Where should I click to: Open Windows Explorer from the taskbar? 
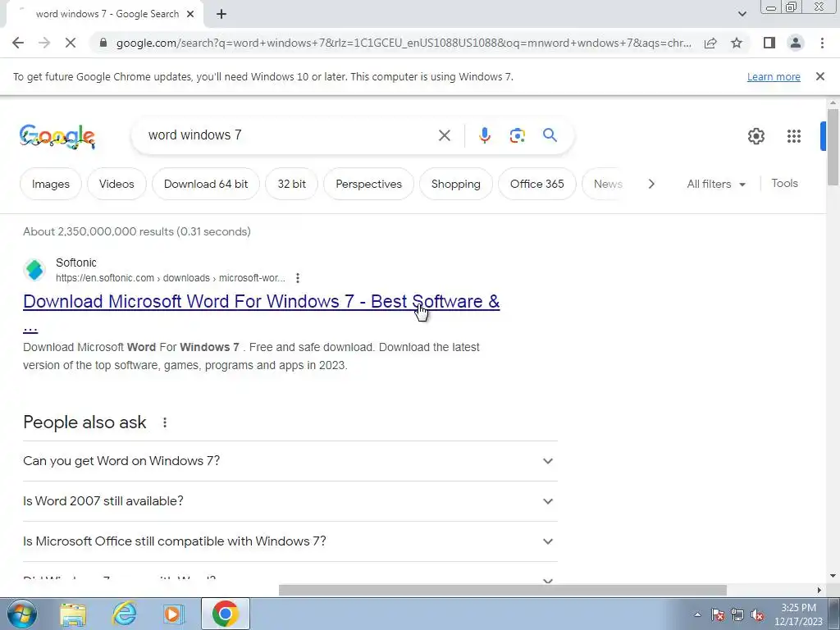pos(73,614)
